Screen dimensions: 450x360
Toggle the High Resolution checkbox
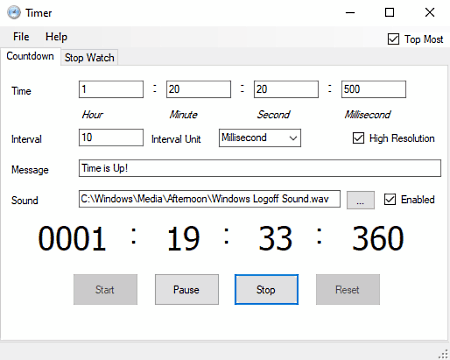358,138
